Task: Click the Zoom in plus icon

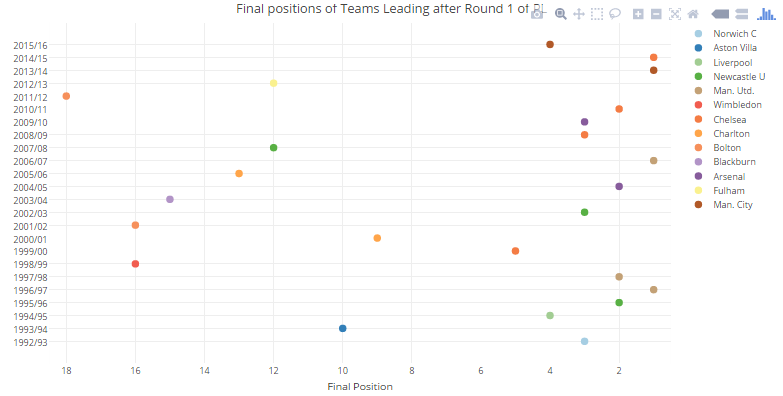Action: pos(638,14)
